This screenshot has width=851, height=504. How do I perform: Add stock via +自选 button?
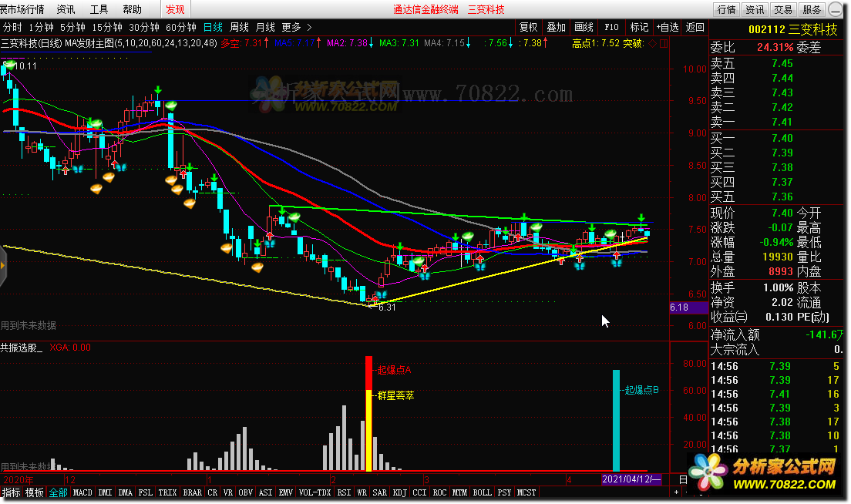pos(667,27)
